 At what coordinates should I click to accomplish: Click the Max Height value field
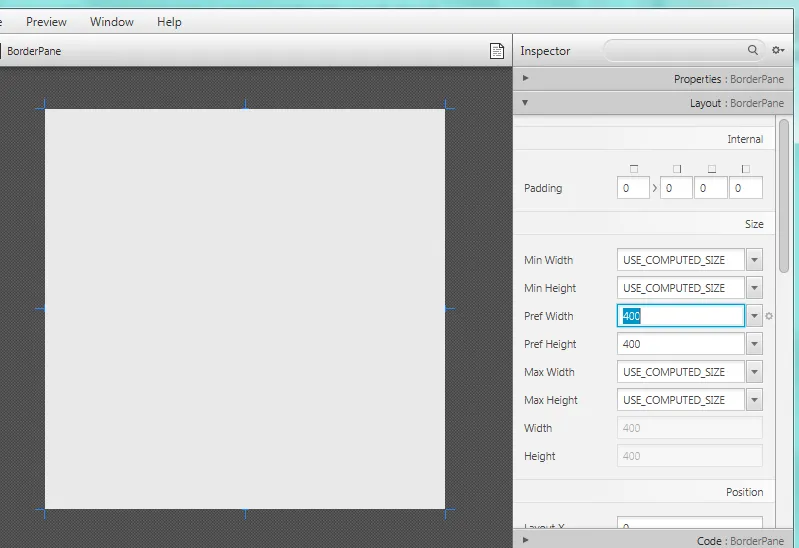pos(681,400)
